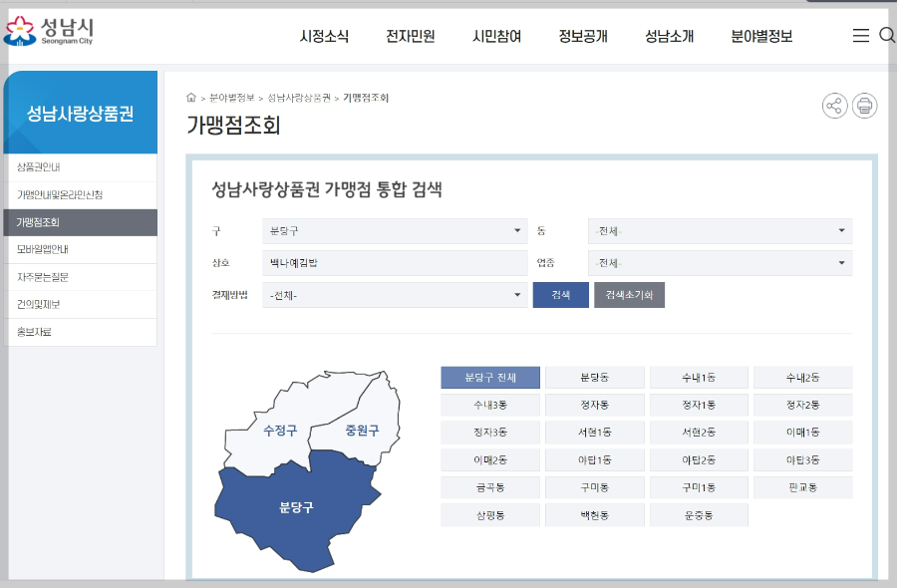This screenshot has width=897, height=588.
Task: Click the 검색초기화 reset button
Action: pyautogui.click(x=629, y=295)
